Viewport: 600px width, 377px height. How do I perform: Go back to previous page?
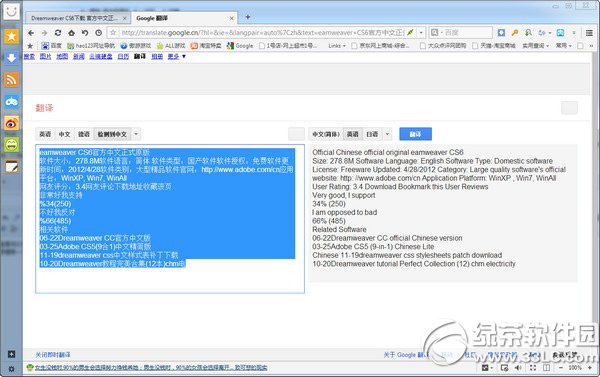pos(31,33)
